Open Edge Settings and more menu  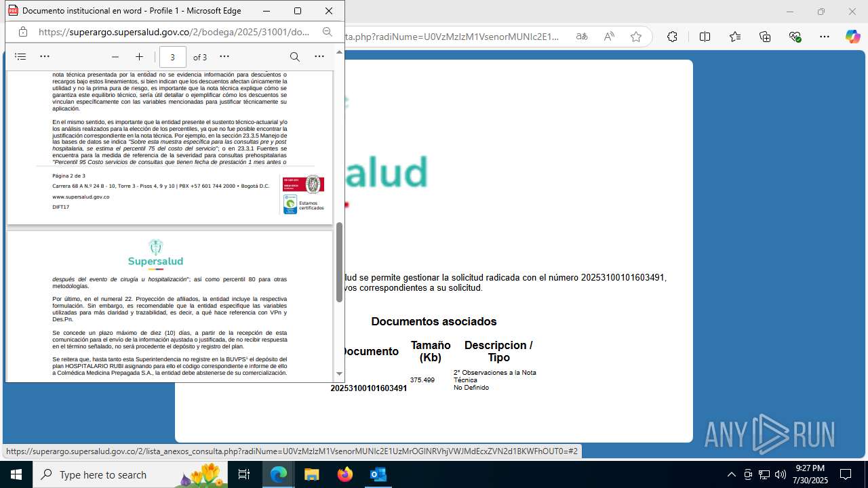point(825,37)
